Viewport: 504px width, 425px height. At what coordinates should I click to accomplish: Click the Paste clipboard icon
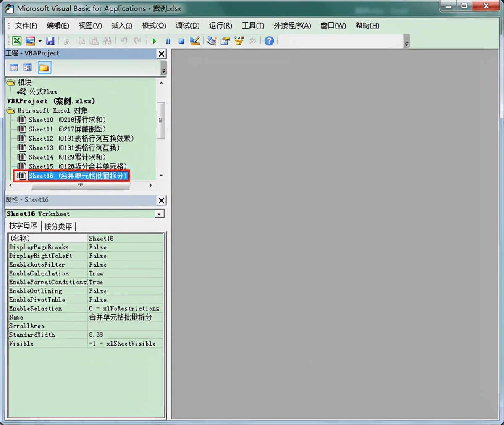[94, 41]
